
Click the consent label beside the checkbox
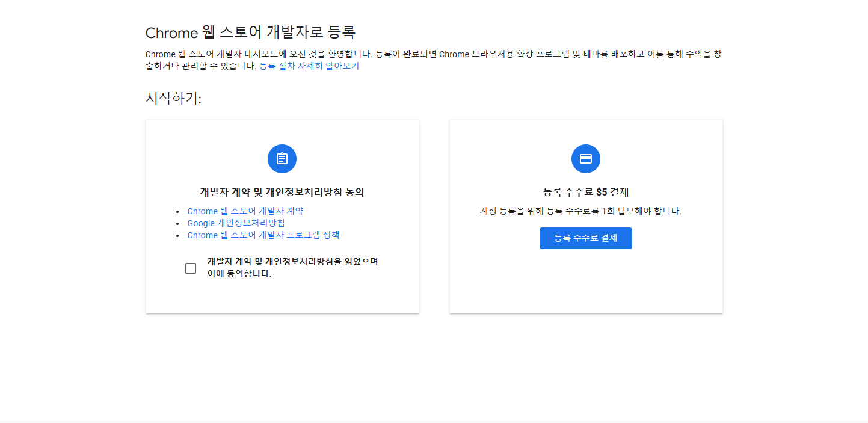pyautogui.click(x=293, y=268)
